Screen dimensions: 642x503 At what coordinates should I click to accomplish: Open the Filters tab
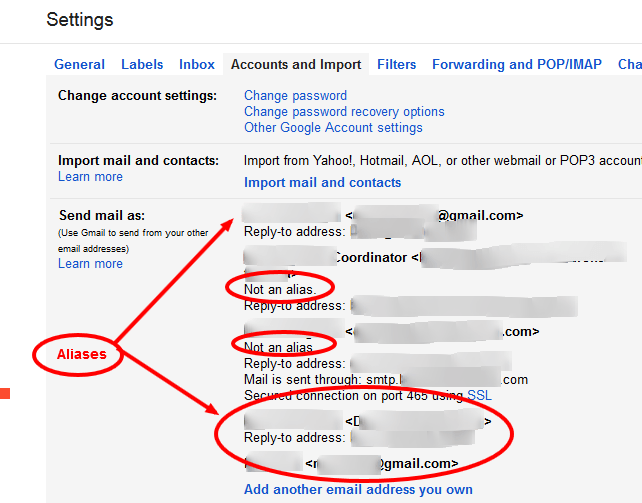click(x=397, y=64)
